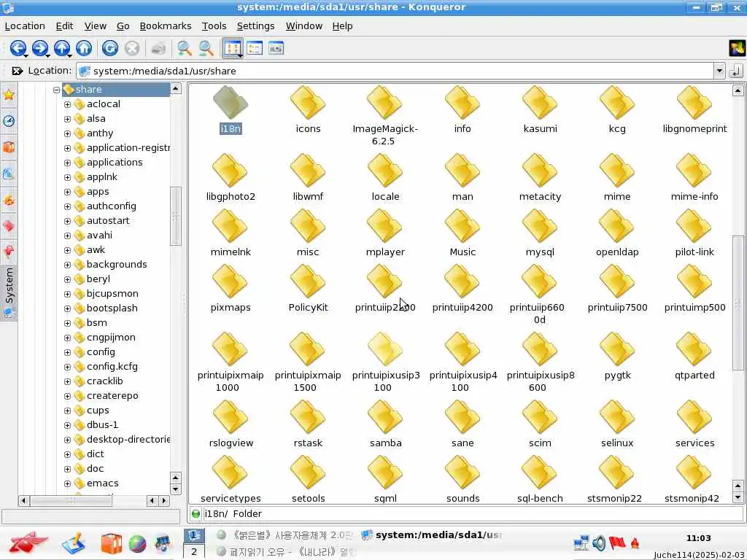Select the pixmaps folder
This screenshot has width=747, height=560.
[x=231, y=289]
